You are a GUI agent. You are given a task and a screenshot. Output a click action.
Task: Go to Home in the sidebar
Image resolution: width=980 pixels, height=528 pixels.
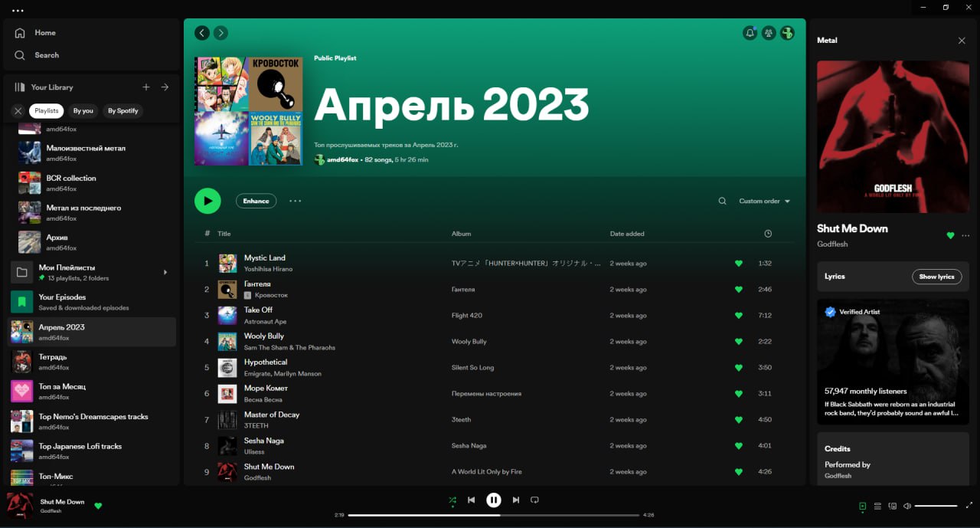pyautogui.click(x=44, y=33)
